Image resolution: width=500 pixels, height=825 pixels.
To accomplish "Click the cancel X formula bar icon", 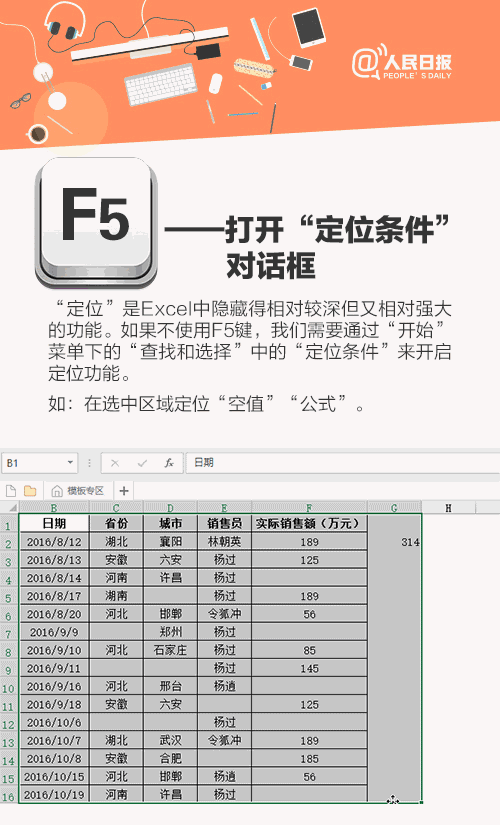I will 115,463.
